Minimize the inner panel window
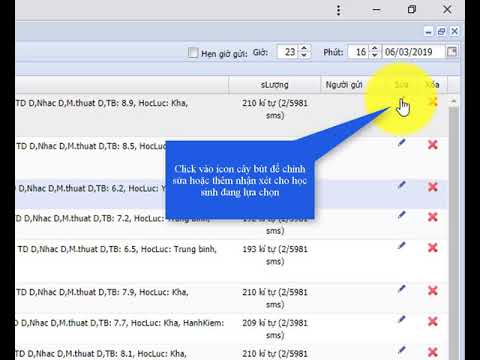 [x=428, y=32]
